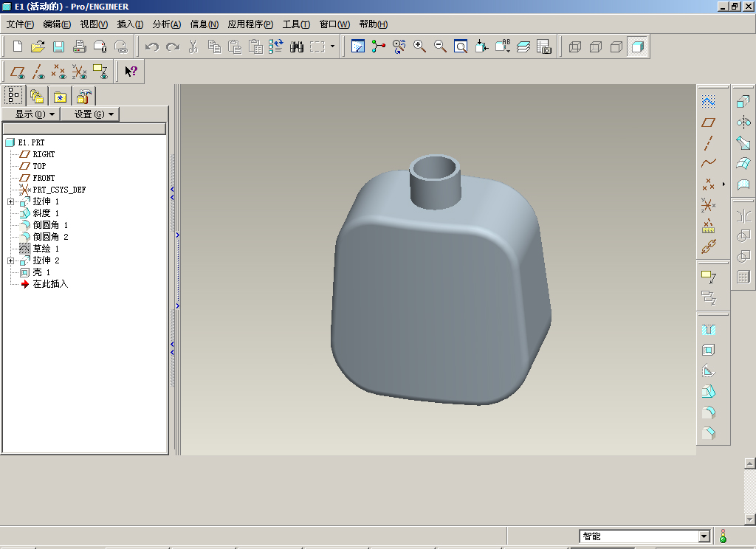
Task: Select the Datum Plane tool
Action: pos(709,122)
